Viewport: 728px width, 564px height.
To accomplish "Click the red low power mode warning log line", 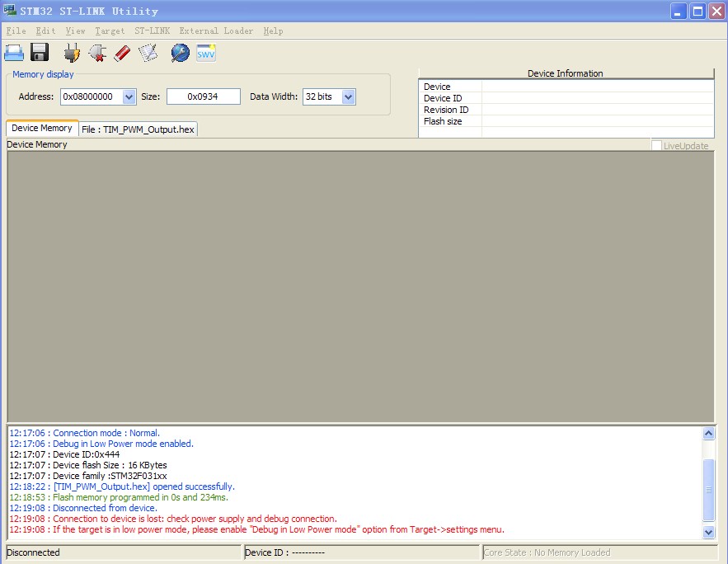I will [x=256, y=529].
